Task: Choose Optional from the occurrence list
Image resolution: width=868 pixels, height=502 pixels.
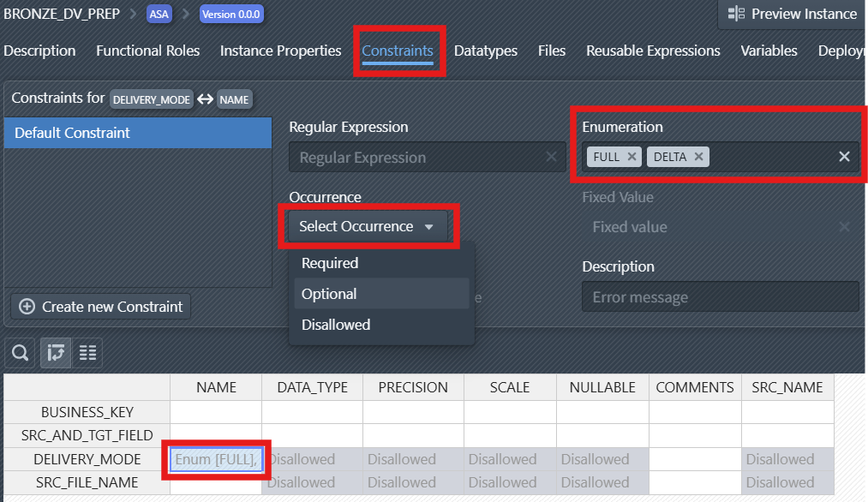Action: 329,294
